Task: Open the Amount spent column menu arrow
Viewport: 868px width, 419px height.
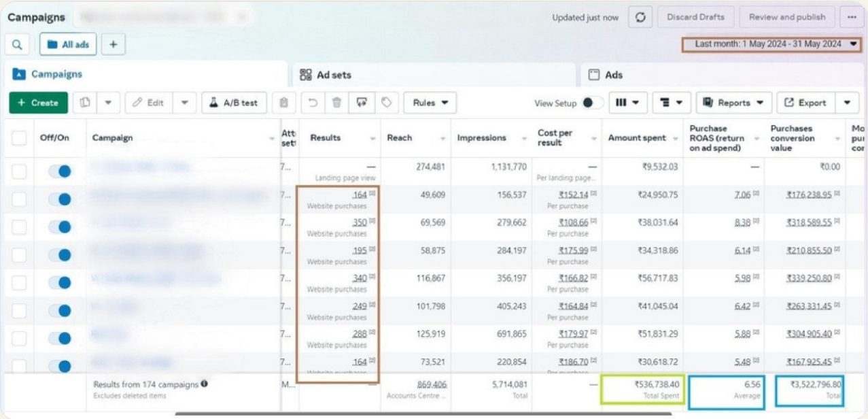Action: point(676,138)
